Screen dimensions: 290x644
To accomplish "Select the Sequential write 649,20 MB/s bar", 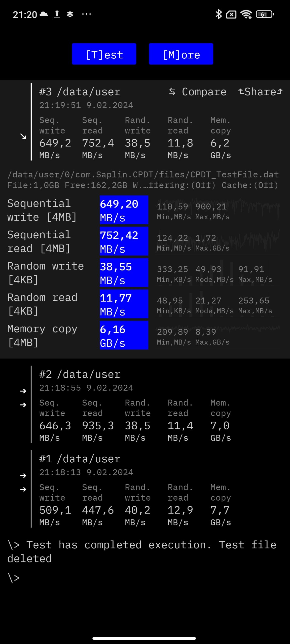I will 124,210.
